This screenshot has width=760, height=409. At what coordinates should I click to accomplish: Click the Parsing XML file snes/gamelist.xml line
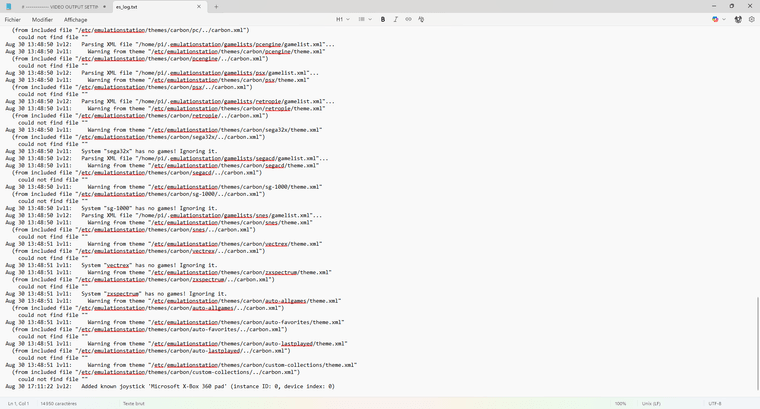[165, 215]
